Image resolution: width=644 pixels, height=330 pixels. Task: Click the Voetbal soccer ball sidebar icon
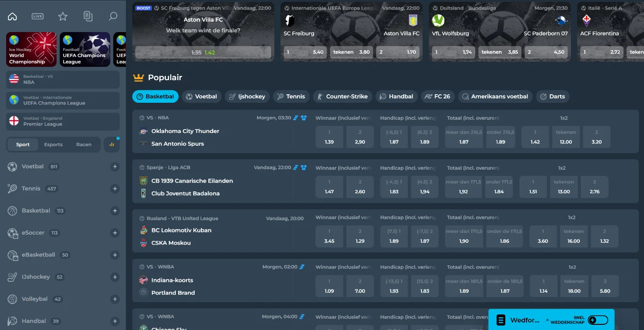coord(12,166)
